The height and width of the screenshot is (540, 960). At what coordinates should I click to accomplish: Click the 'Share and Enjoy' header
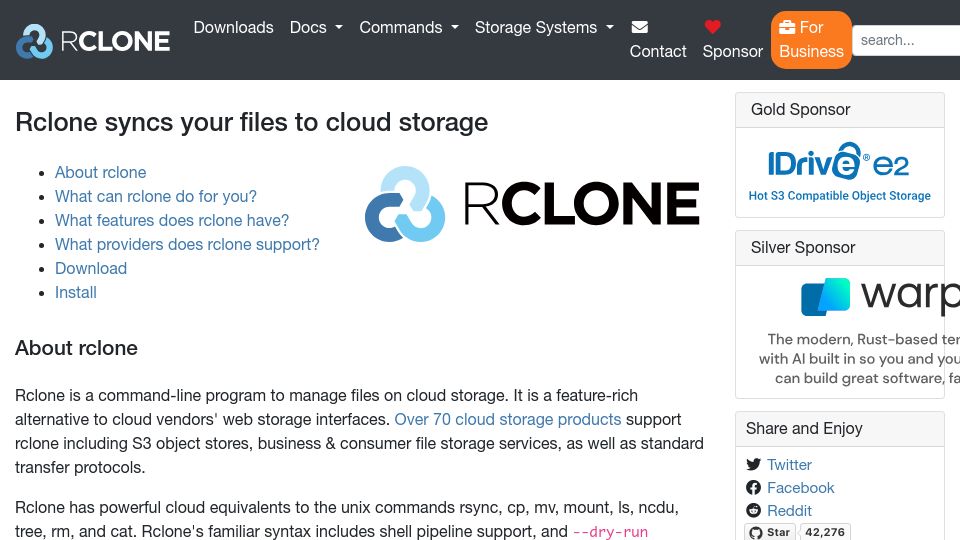coord(839,429)
